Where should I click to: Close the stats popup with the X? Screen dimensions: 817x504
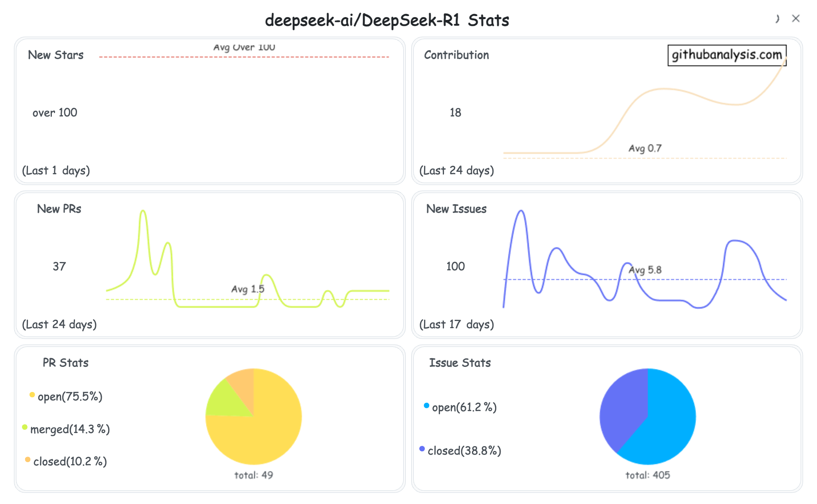(795, 18)
